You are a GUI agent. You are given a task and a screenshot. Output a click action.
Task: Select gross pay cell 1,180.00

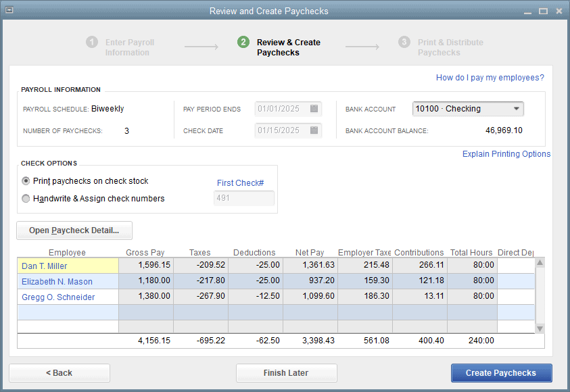click(x=146, y=281)
